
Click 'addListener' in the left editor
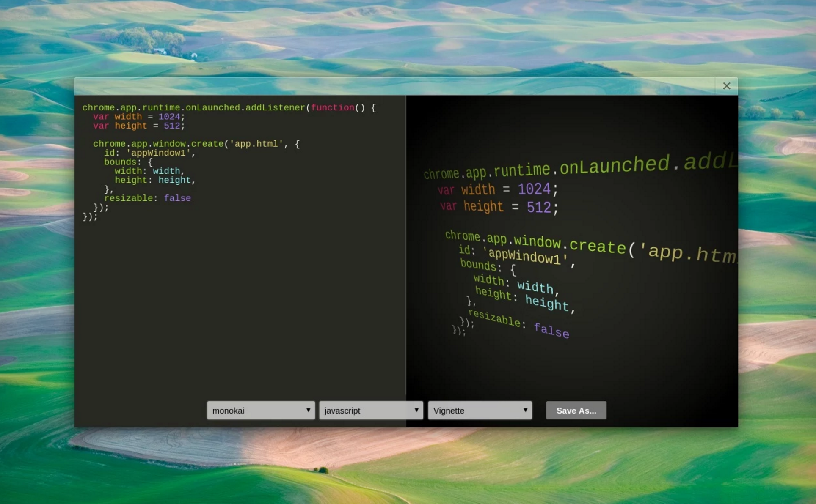click(x=275, y=108)
